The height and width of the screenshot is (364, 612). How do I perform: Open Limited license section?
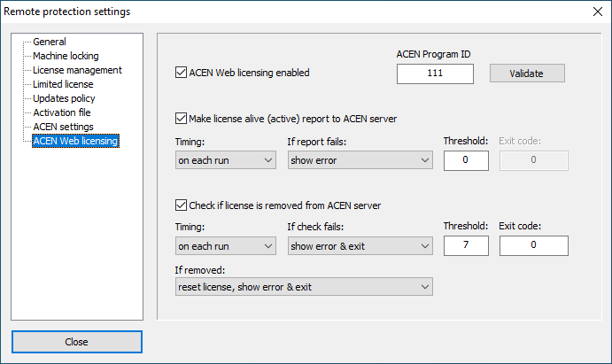(63, 84)
